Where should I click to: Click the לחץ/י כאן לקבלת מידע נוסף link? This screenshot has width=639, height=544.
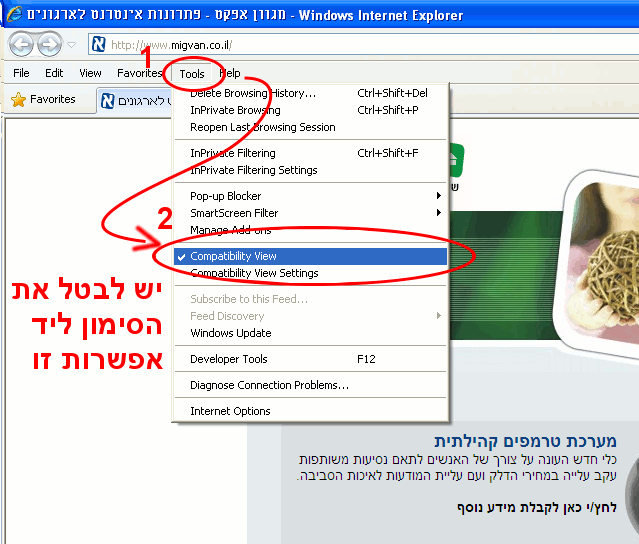(x=537, y=507)
